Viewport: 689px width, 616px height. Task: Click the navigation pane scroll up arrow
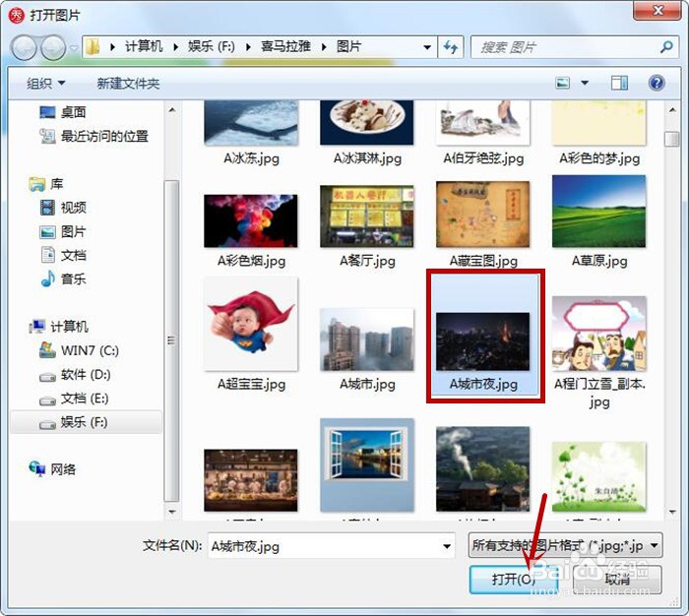click(x=172, y=109)
